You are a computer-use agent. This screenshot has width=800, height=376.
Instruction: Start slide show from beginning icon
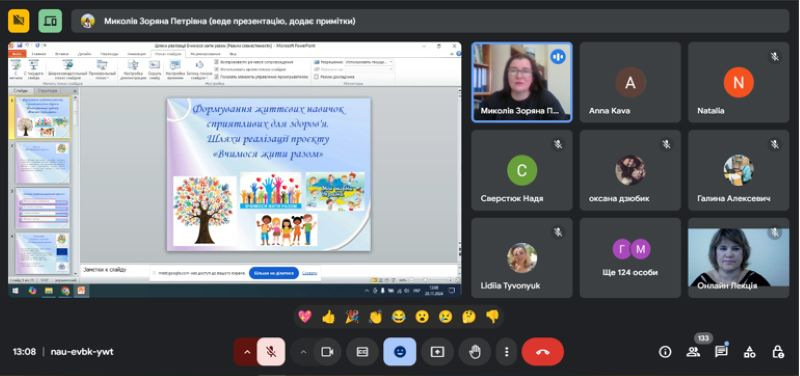click(x=16, y=70)
